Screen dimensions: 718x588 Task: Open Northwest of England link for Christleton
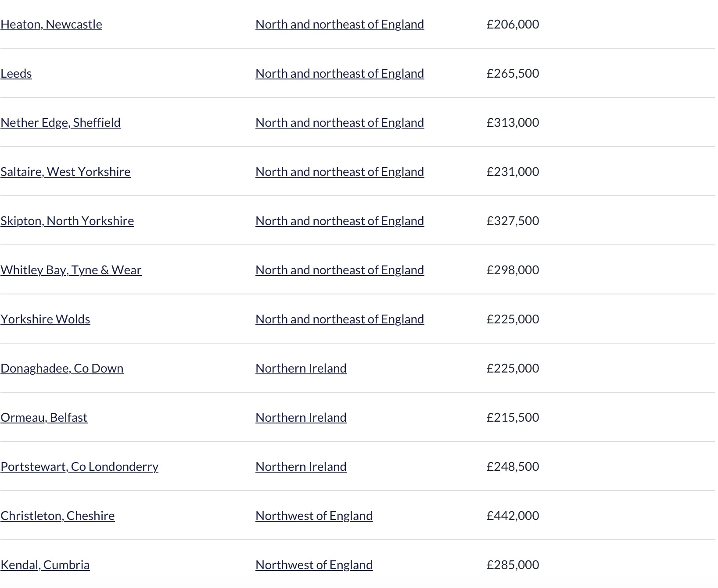coord(314,516)
